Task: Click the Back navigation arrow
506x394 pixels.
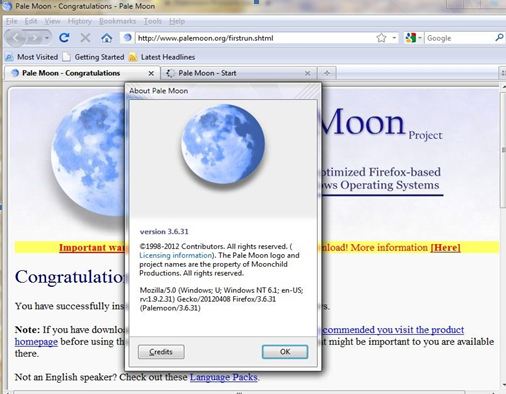Action: point(16,38)
